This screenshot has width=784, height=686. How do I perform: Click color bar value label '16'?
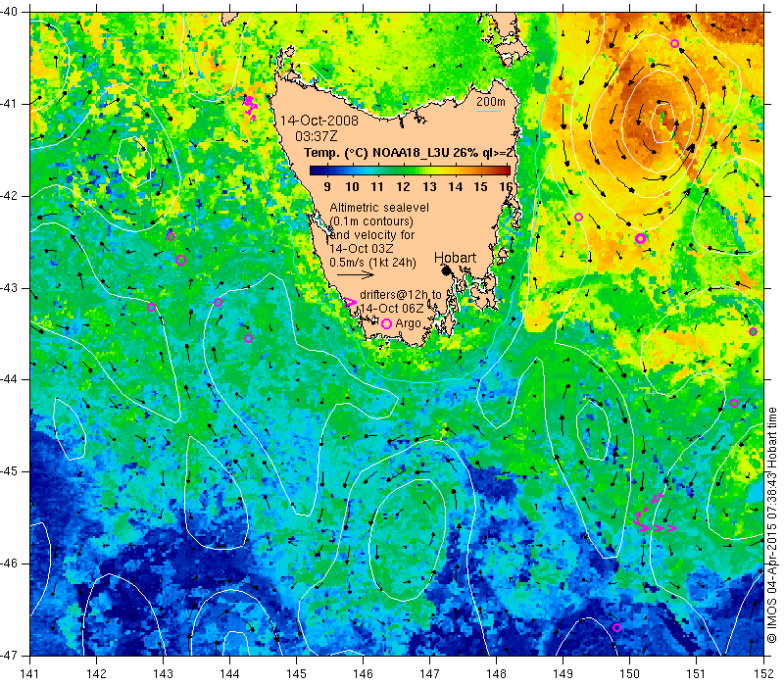tap(507, 187)
